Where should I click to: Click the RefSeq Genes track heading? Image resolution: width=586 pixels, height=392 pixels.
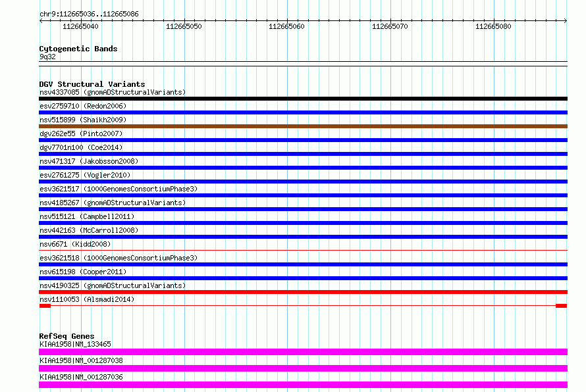coord(67,336)
